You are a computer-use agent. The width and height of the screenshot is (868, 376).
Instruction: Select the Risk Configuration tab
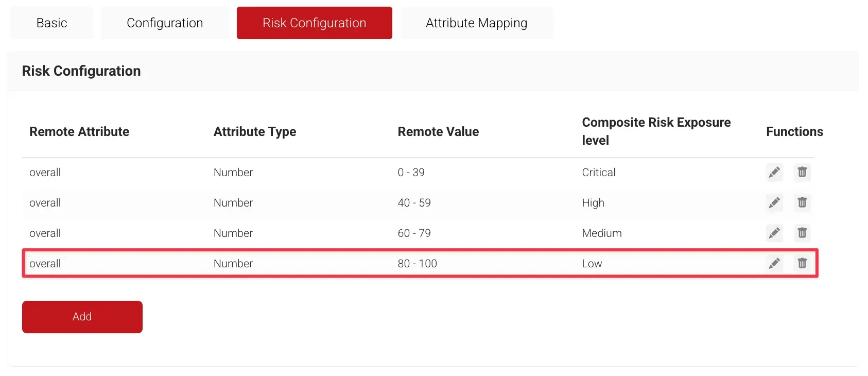pyautogui.click(x=314, y=23)
